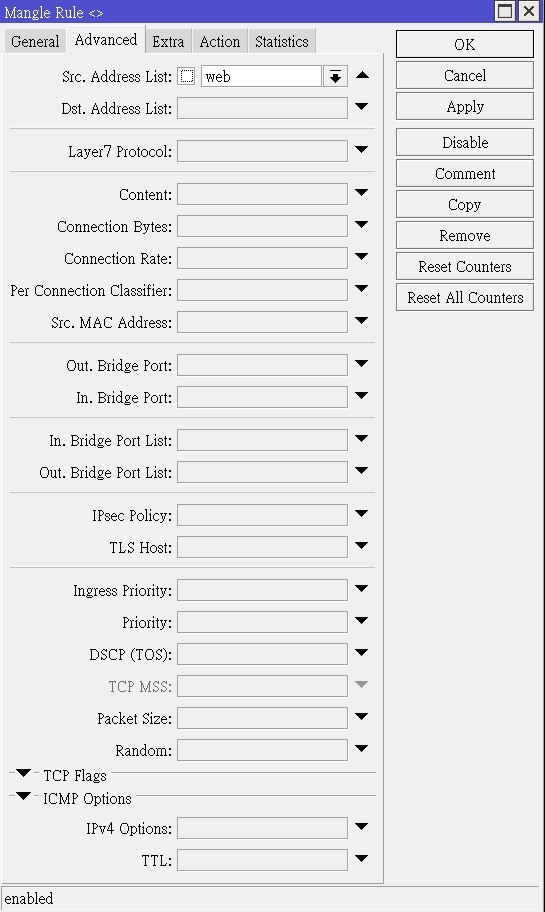Viewport: 545px width, 912px height.
Task: Click the Apply button
Action: coord(465,107)
